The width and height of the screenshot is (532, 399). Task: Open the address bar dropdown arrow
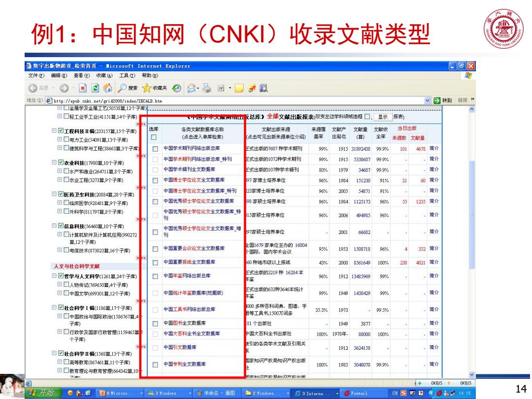[x=427, y=100]
